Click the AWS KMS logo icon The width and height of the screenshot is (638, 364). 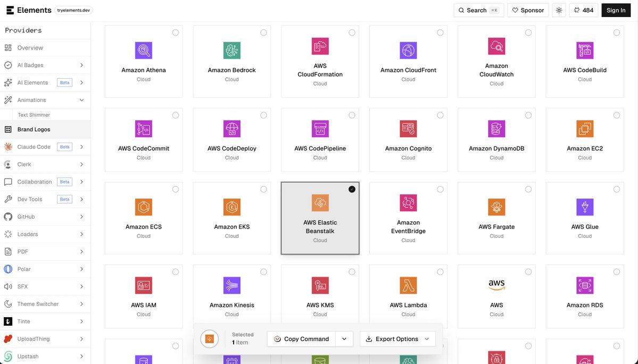[320, 286]
